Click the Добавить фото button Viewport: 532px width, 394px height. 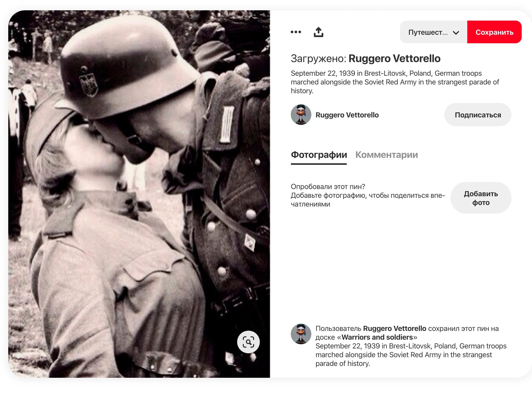coord(481,198)
